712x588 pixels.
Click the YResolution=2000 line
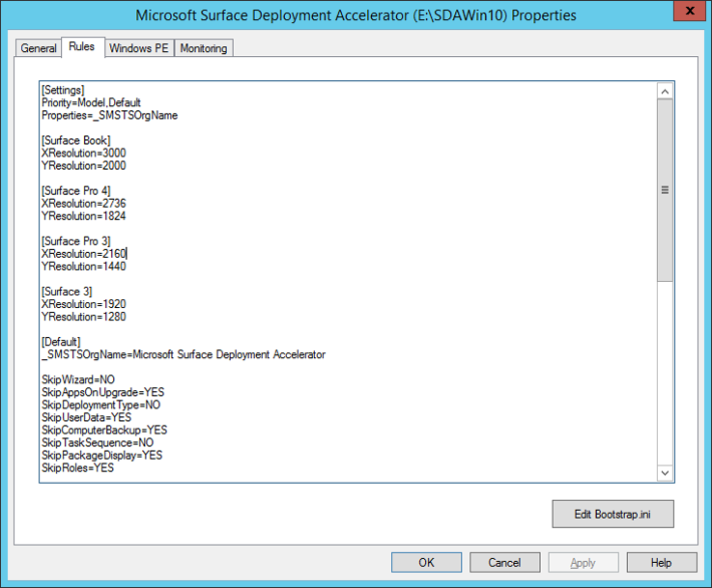pos(83,166)
